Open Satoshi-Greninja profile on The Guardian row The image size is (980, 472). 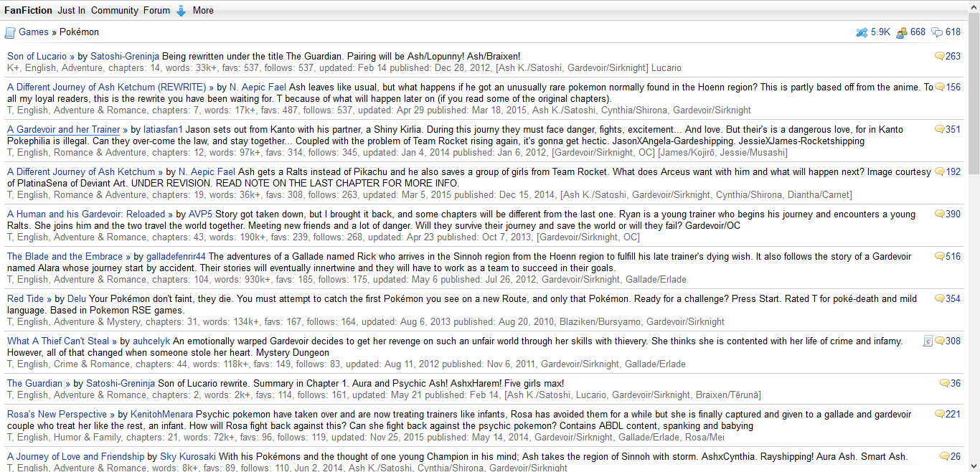121,383
